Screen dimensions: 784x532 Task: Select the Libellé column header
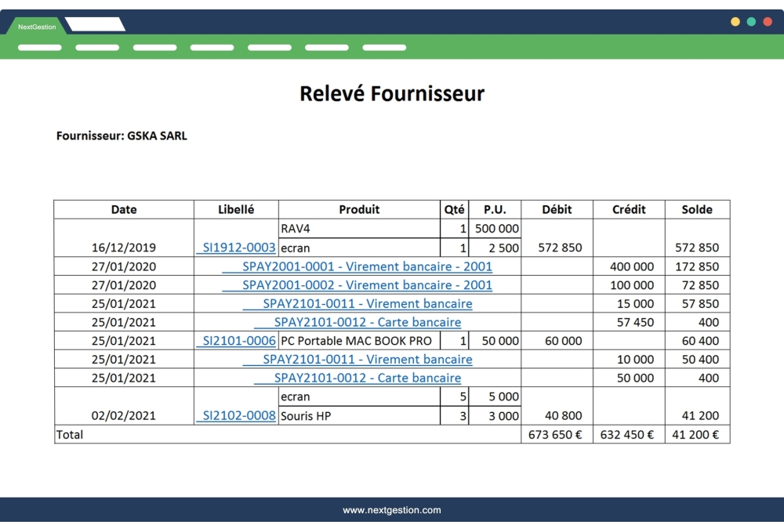(236, 209)
